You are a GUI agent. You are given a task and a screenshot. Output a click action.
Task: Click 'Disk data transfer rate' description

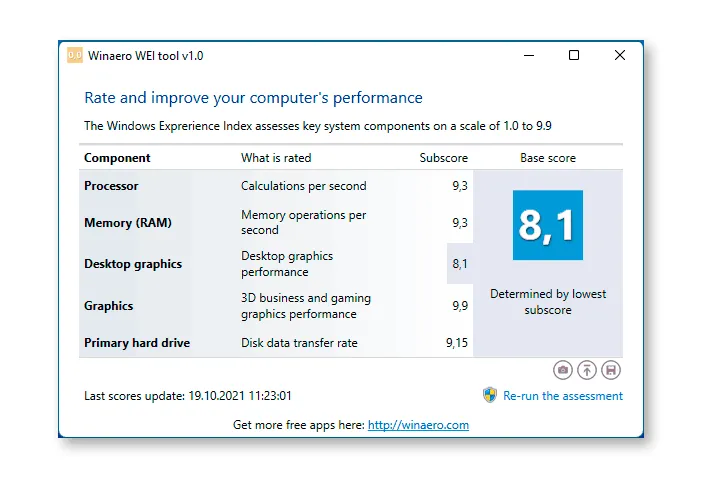coord(299,343)
